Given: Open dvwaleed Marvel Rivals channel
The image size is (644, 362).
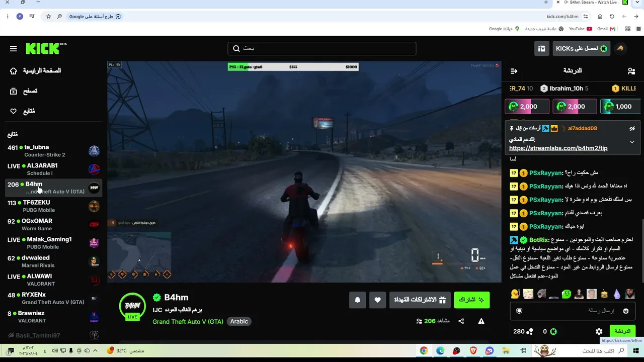Looking at the screenshot, I should click(53, 261).
